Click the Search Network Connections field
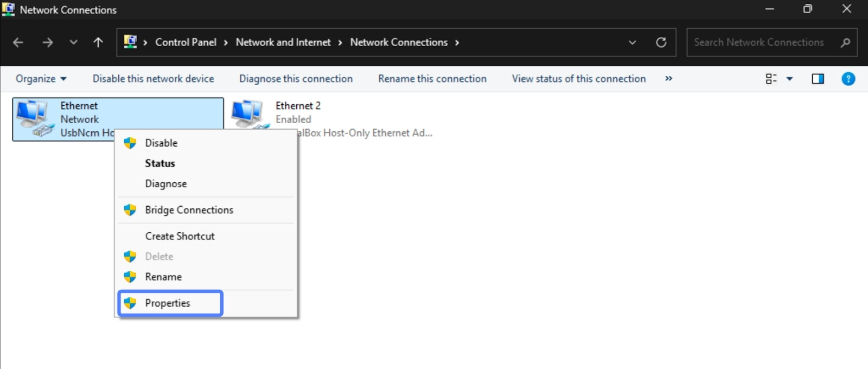 [x=758, y=42]
